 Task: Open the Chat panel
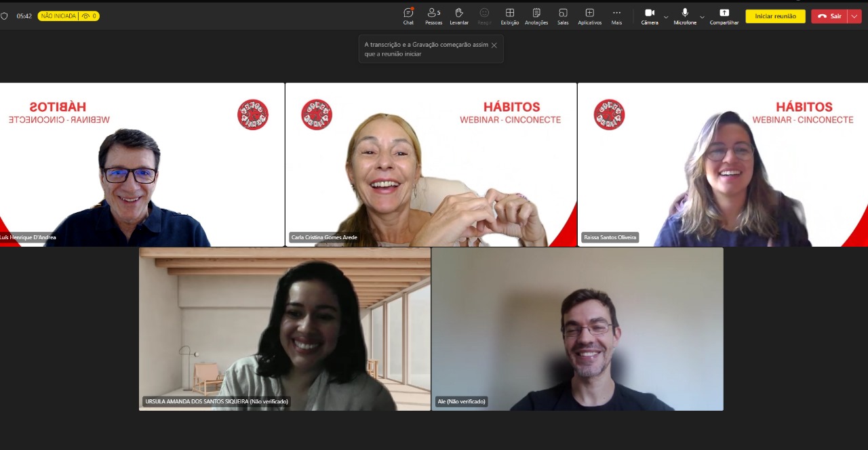[408, 15]
